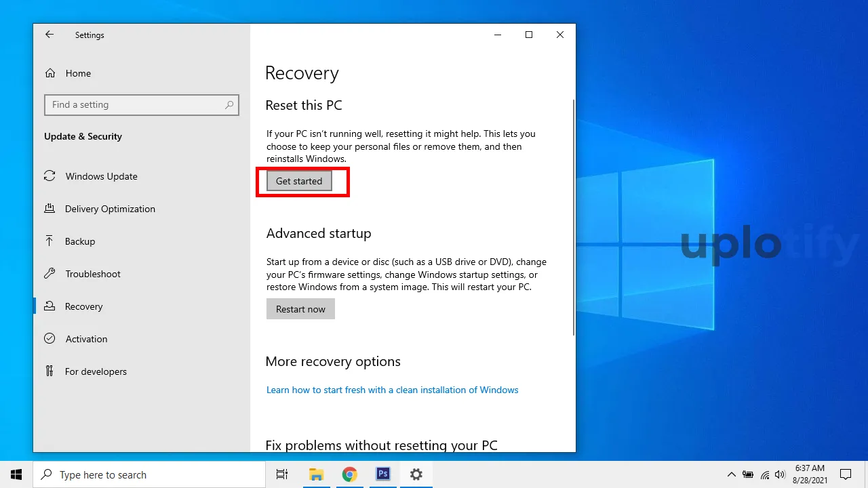The height and width of the screenshot is (488, 868).
Task: Open the network Wi-Fi tray icon
Action: (x=765, y=474)
